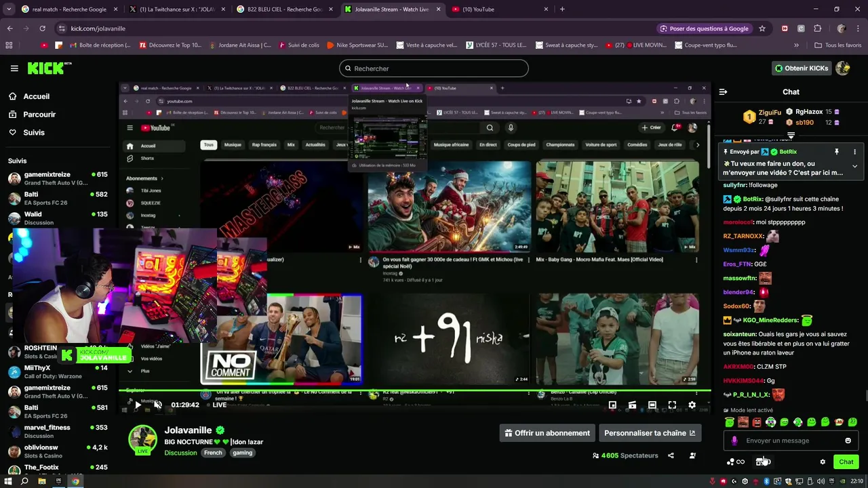This screenshot has width=868, height=488.
Task: Click Personnaliser ta chaîne button
Action: [650, 433]
